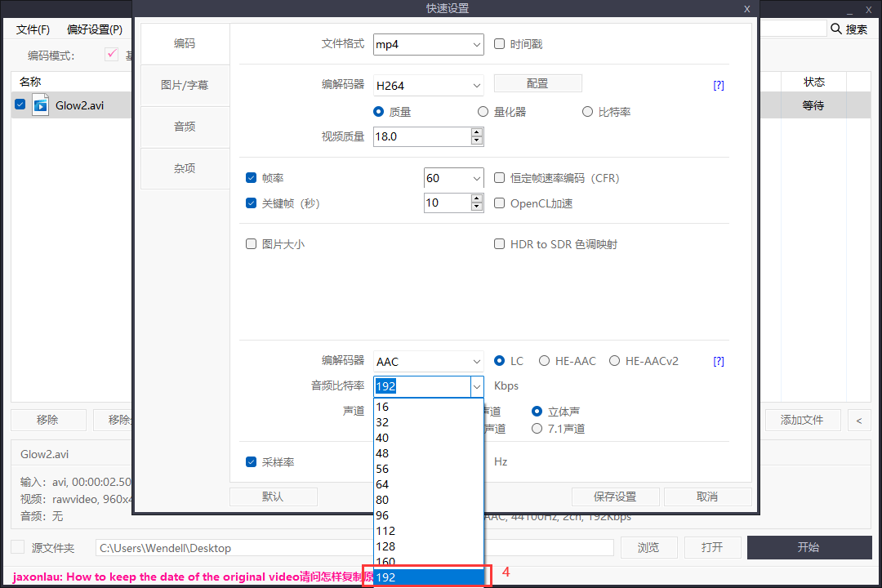Enable the timestamp checkbox
This screenshot has height=588, width=882.
(500, 44)
